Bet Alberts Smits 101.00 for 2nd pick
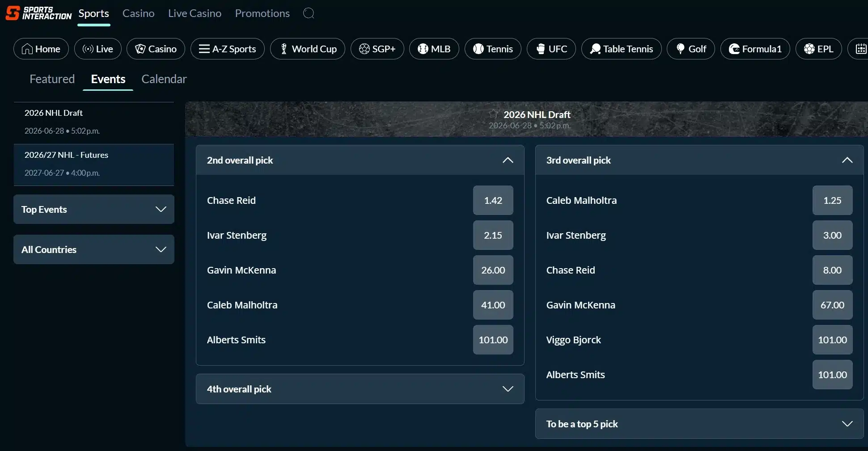Viewport: 868px width, 451px height. 493,340
